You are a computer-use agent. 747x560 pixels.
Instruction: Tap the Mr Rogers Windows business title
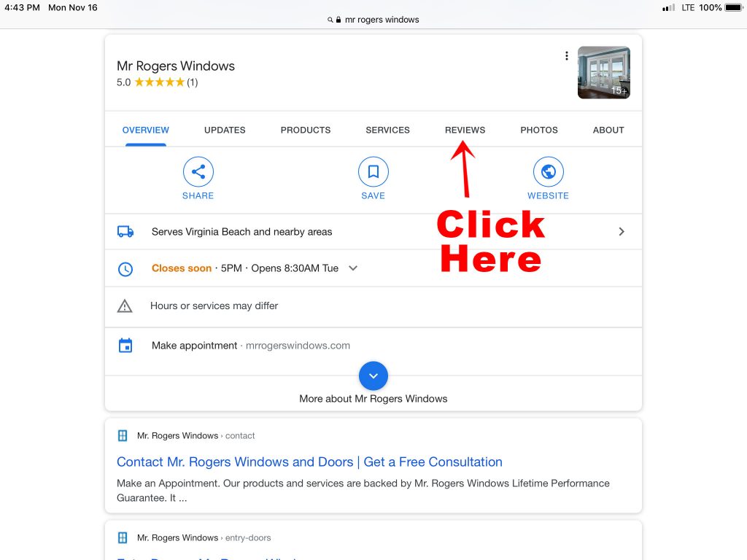click(x=176, y=66)
